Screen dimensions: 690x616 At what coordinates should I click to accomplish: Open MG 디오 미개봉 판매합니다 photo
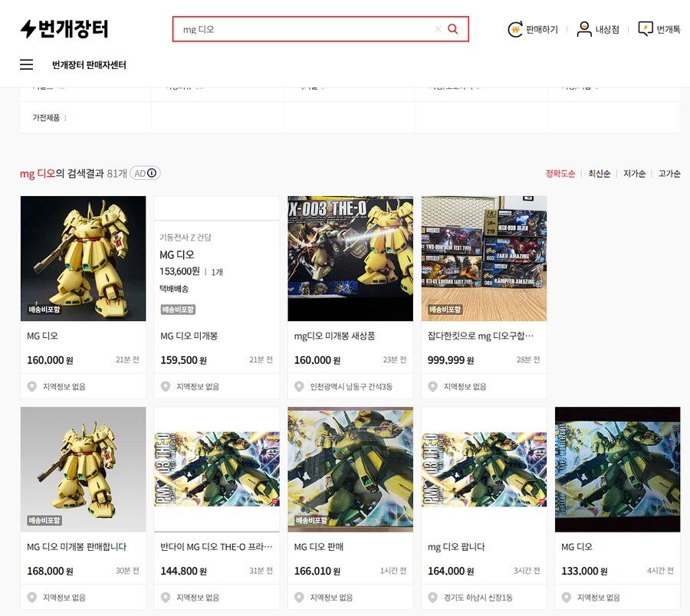[83, 470]
